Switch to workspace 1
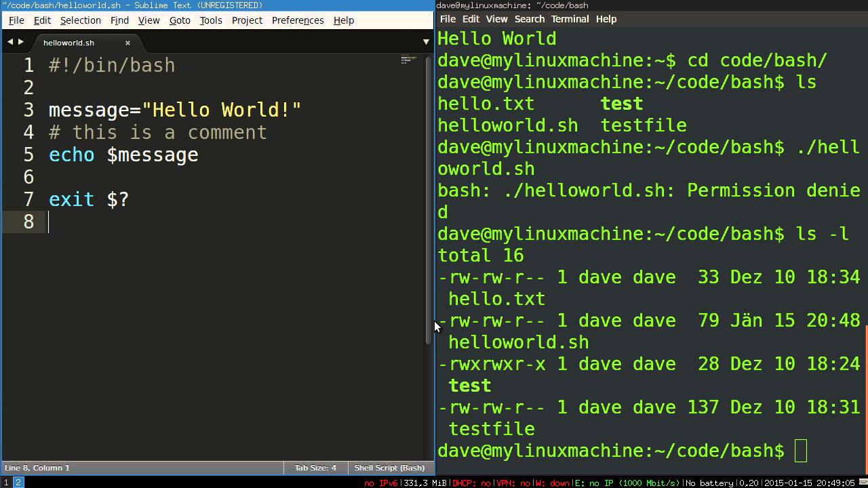The height and width of the screenshot is (488, 868). pyautogui.click(x=6, y=483)
